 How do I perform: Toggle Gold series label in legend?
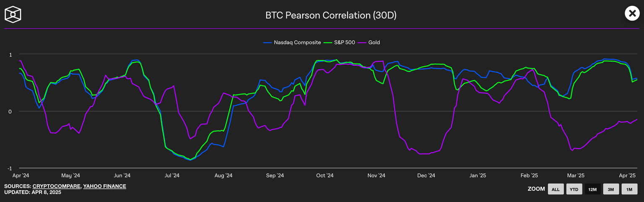(374, 42)
